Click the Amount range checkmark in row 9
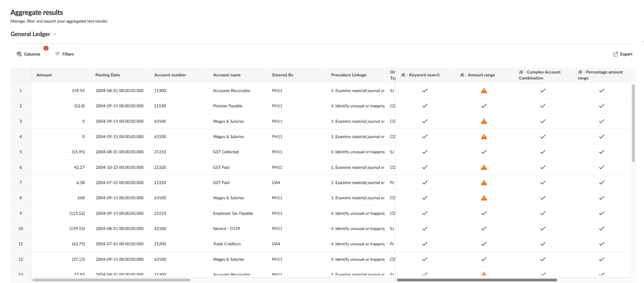 [x=484, y=213]
